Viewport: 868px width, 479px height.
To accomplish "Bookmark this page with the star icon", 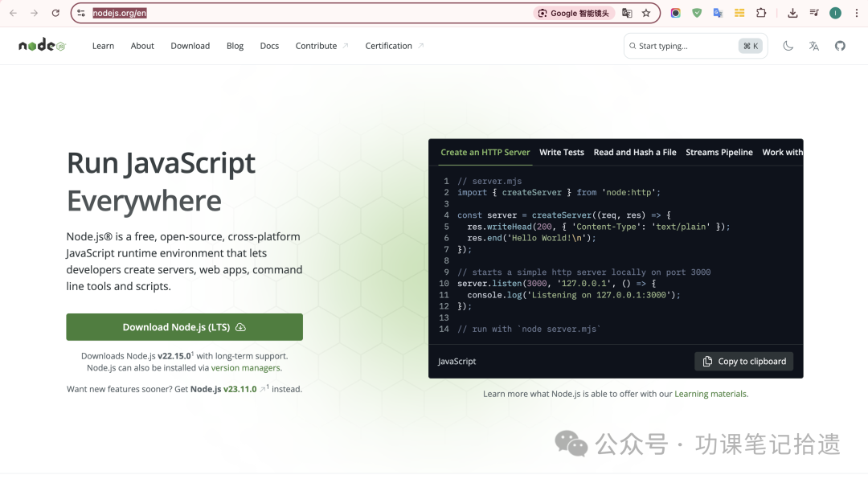I will (x=646, y=14).
